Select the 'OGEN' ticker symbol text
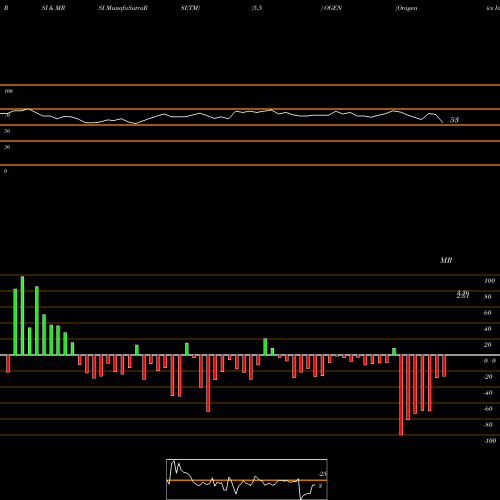 click(x=333, y=8)
